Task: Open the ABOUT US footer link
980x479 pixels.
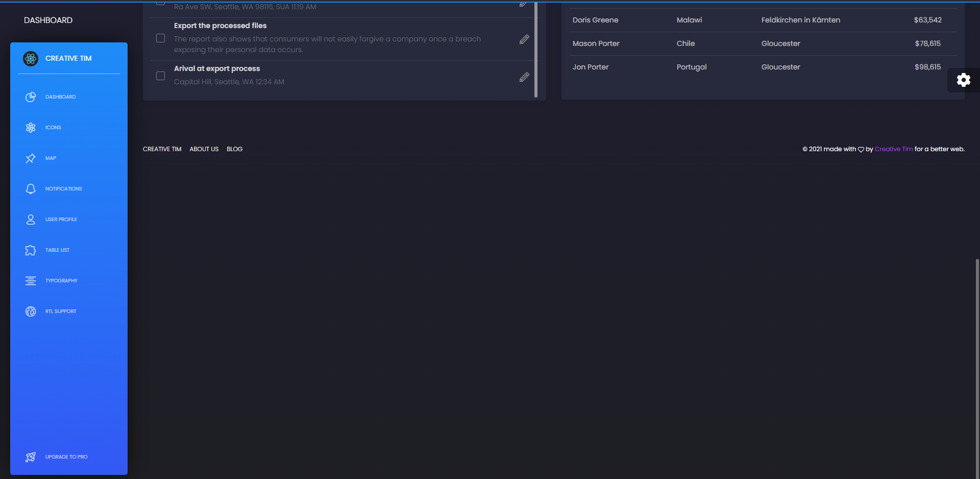Action: coord(204,149)
